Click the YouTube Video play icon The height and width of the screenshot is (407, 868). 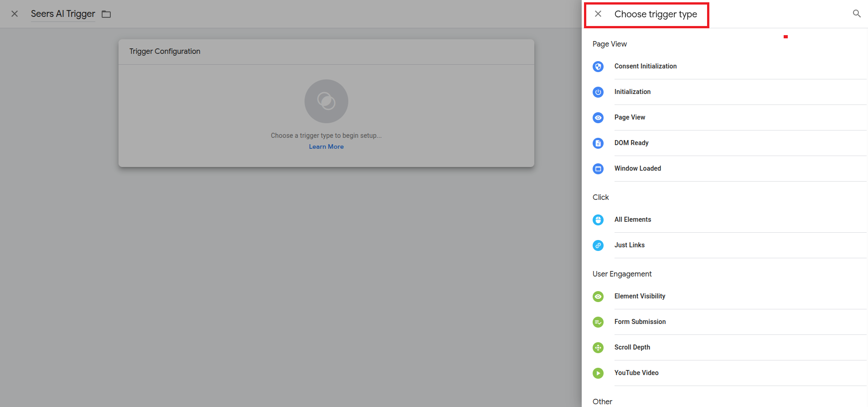click(x=598, y=373)
